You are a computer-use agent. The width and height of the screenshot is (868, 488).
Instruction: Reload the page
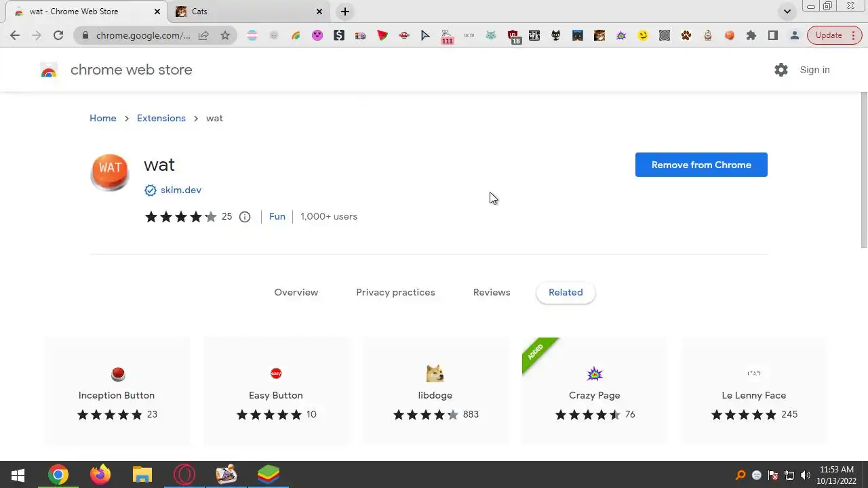58,35
